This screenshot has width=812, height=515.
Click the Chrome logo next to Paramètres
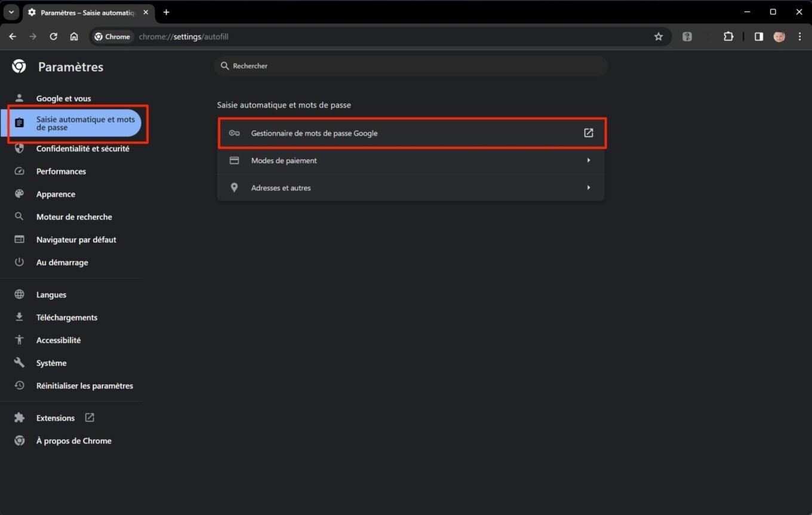[19, 66]
